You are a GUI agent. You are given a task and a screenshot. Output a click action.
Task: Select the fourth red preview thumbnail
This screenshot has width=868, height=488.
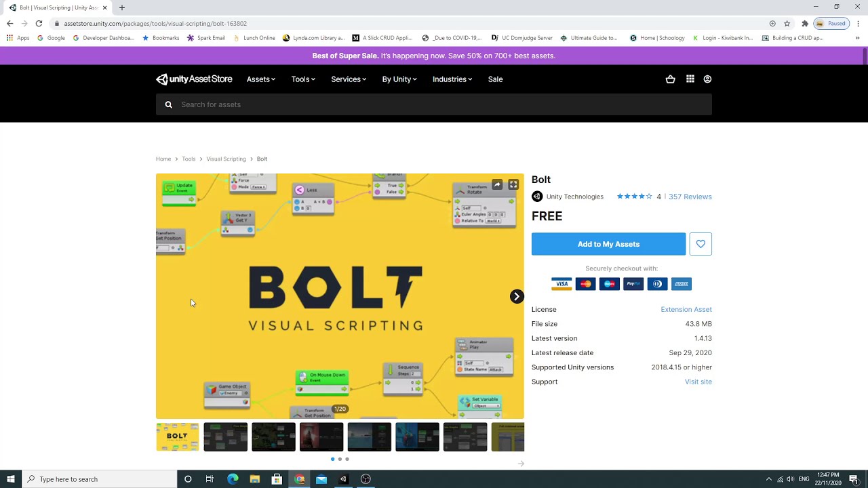pyautogui.click(x=321, y=437)
